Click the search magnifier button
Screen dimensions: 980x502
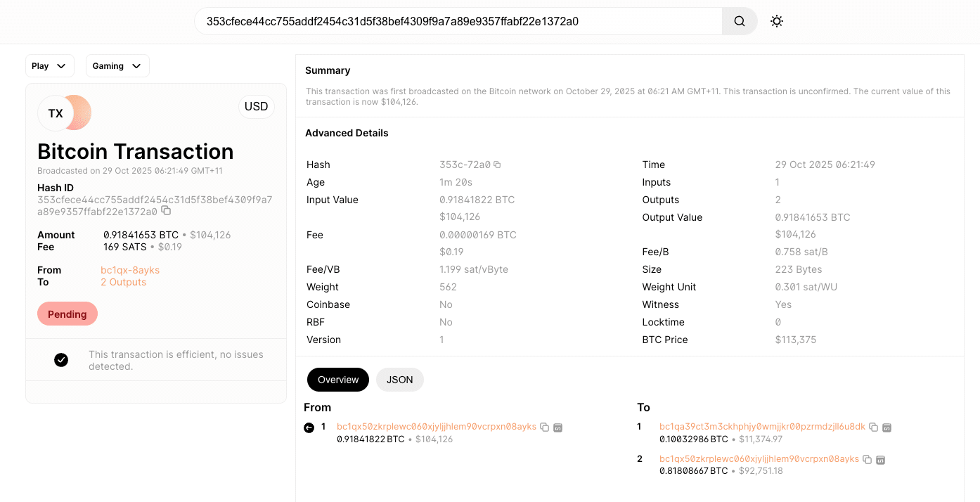point(740,21)
